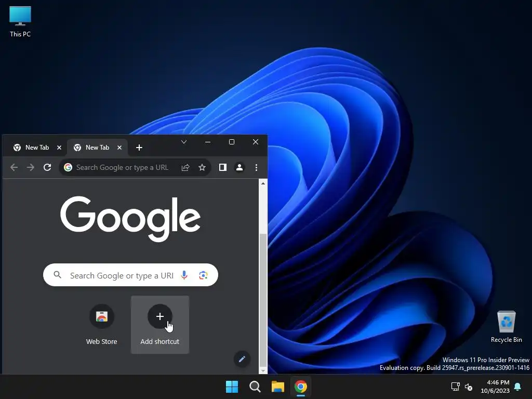Screen dimensions: 532x399
Task: Expand the tab search dropdown chevron
Action: point(184,142)
